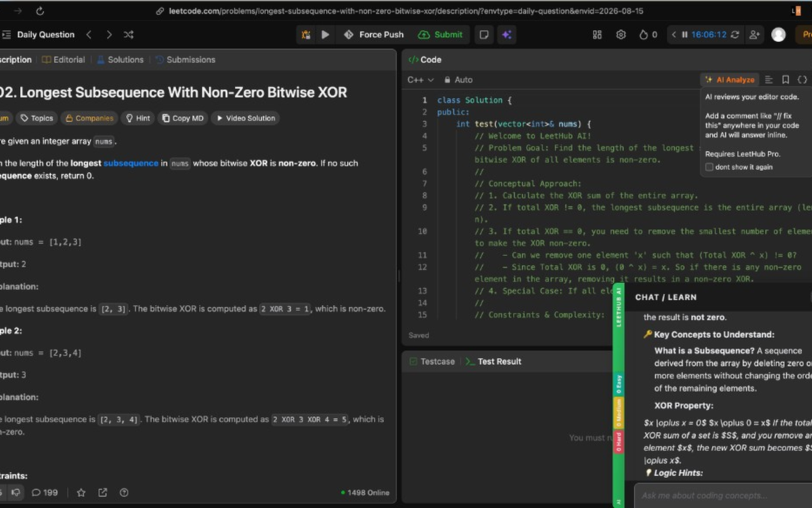The height and width of the screenshot is (508, 812).
Task: Open the profile avatar
Action: (x=778, y=35)
